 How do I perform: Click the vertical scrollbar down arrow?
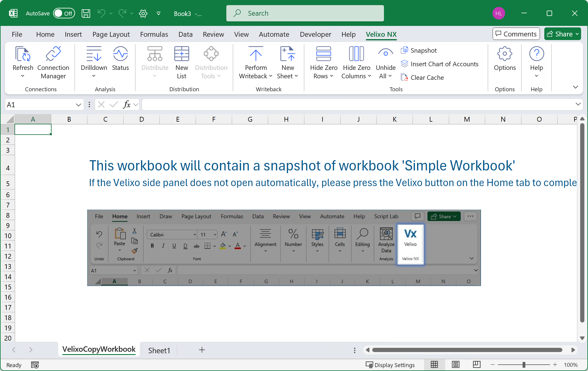582,338
